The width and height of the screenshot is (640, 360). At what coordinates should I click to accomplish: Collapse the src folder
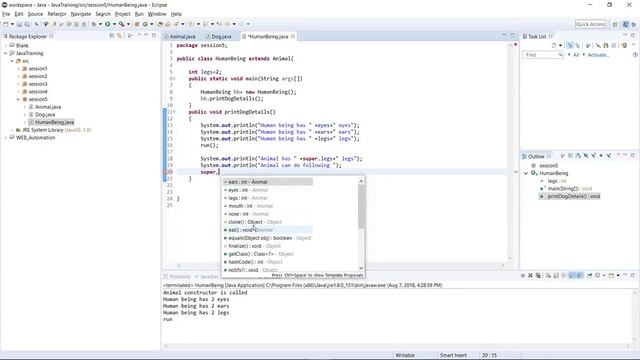tap(12, 61)
